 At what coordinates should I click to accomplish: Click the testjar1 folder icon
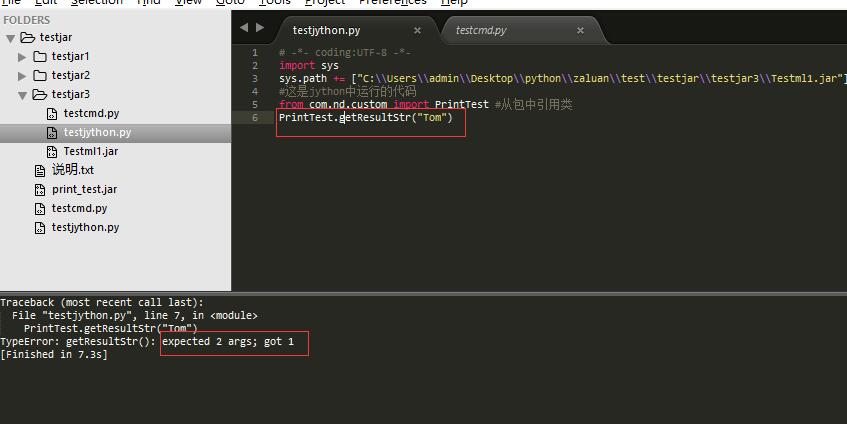[x=39, y=56]
